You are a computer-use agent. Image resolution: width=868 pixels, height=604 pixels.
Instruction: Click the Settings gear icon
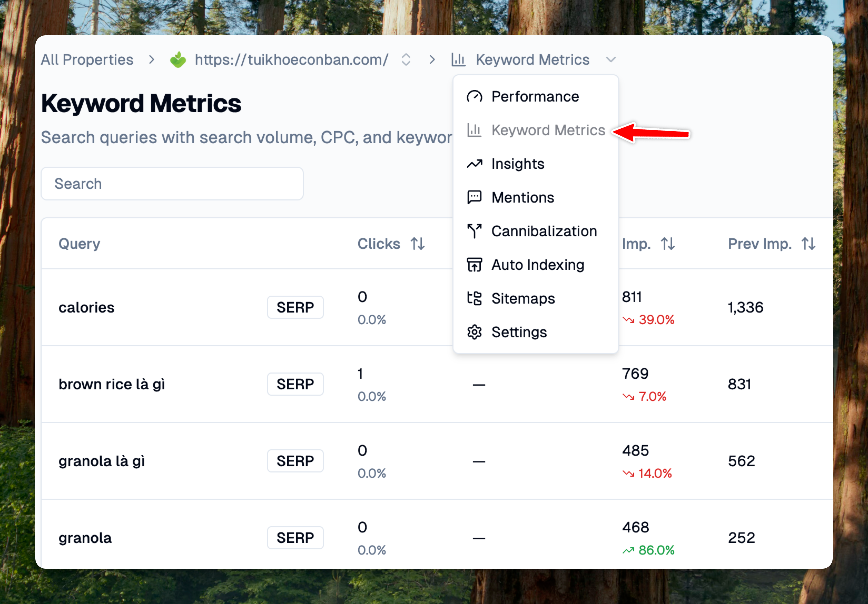(x=474, y=332)
